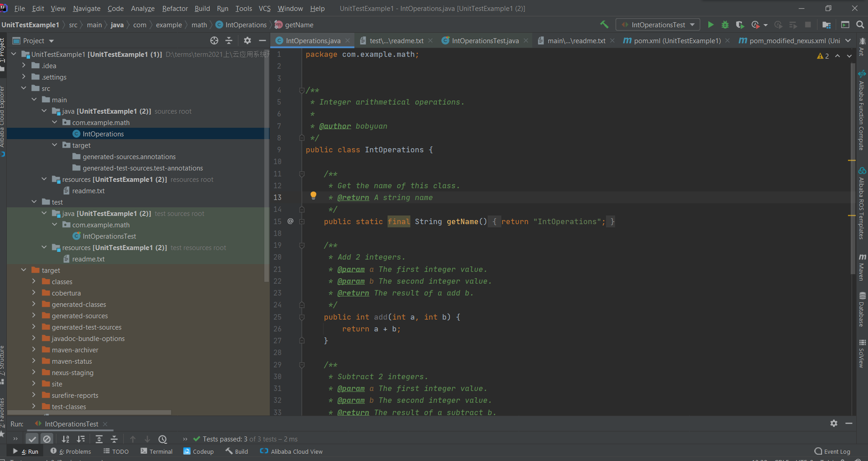This screenshot has height=461, width=868.
Task: Open the Terminal tool window tab
Action: [156, 451]
